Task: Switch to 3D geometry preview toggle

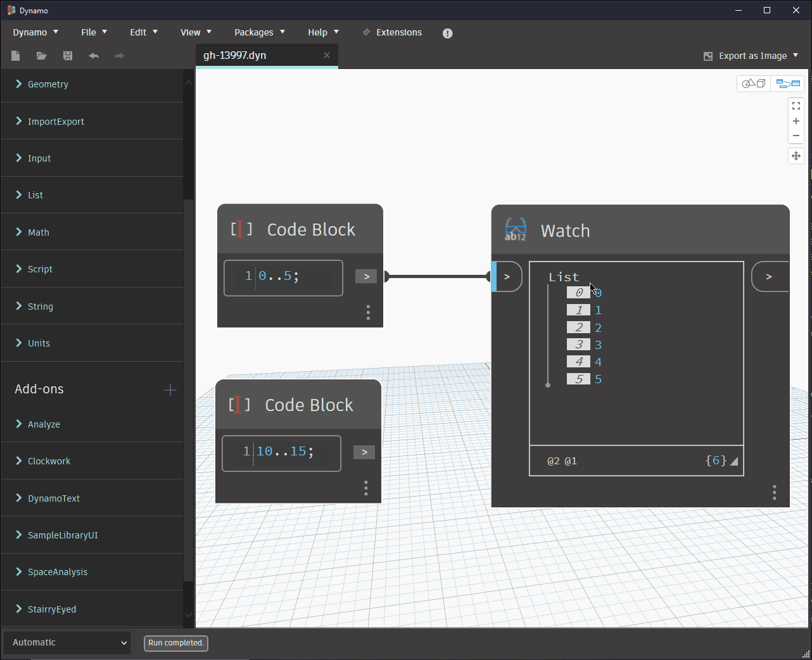Action: [753, 83]
